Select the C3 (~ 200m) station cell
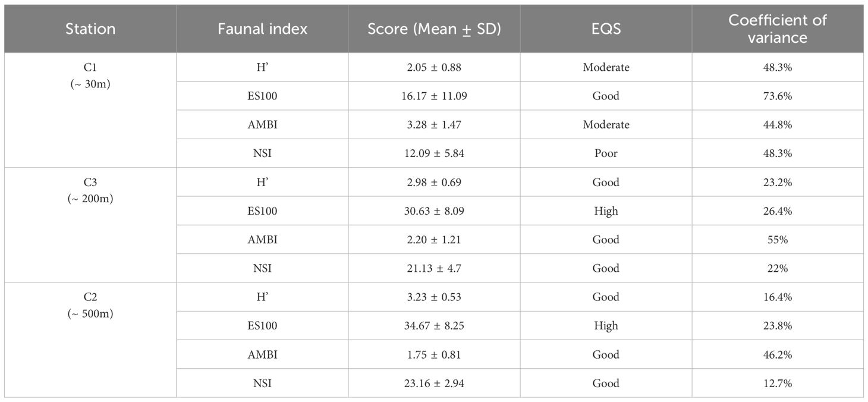868x402 pixels. tap(90, 190)
